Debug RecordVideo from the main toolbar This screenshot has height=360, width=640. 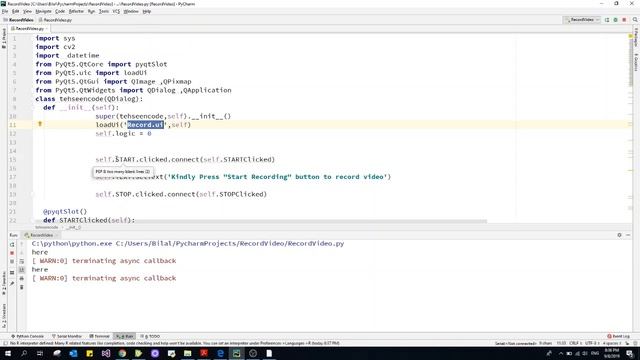point(616,20)
